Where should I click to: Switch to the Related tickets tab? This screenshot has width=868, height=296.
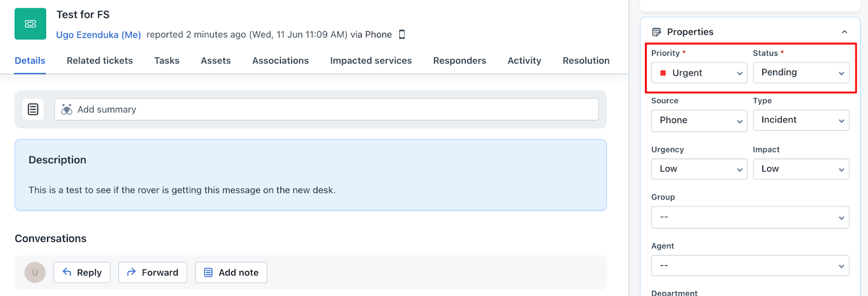100,61
